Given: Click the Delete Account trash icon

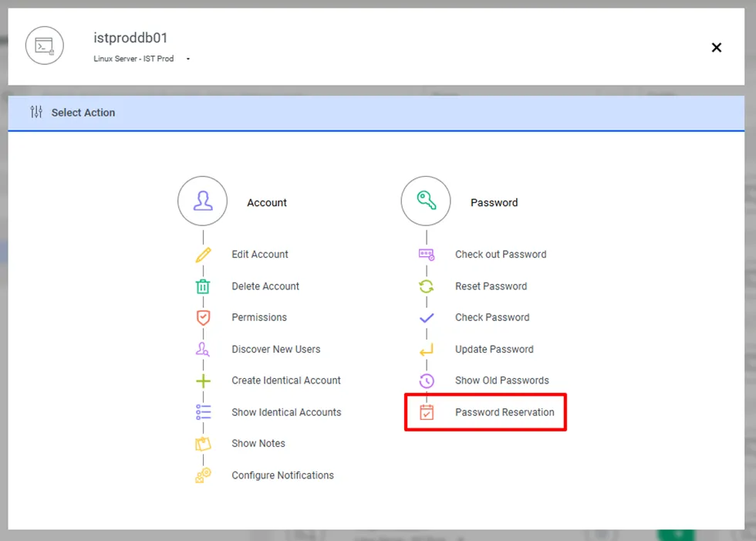Looking at the screenshot, I should (x=203, y=286).
